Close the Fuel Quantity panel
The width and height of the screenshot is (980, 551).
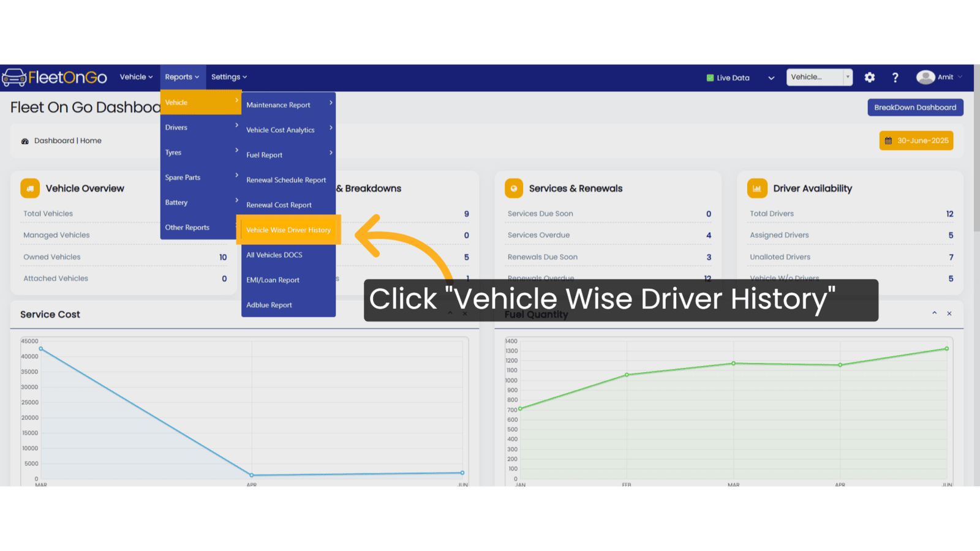949,313
